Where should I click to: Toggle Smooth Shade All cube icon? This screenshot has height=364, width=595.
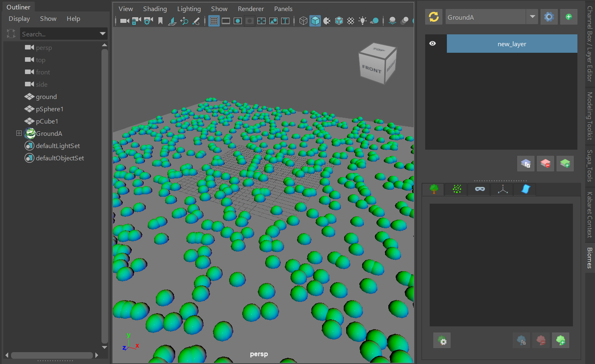click(315, 21)
